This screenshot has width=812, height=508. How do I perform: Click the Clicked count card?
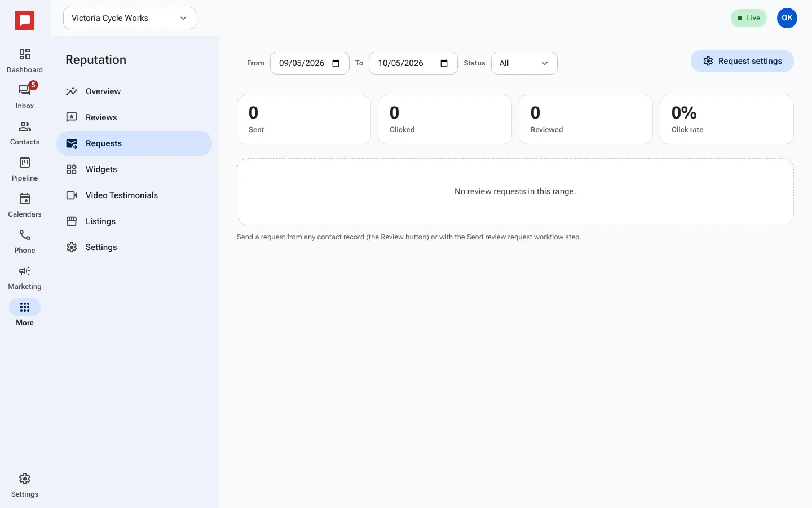[445, 120]
